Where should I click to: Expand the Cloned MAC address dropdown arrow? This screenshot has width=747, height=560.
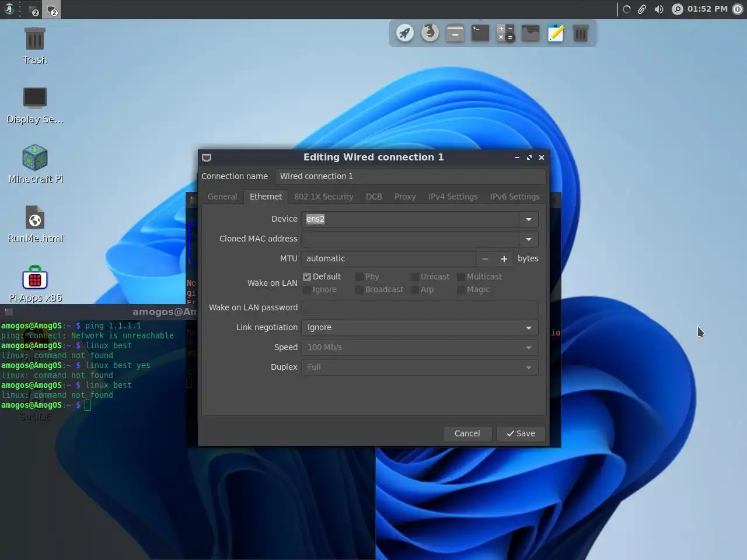click(x=528, y=239)
